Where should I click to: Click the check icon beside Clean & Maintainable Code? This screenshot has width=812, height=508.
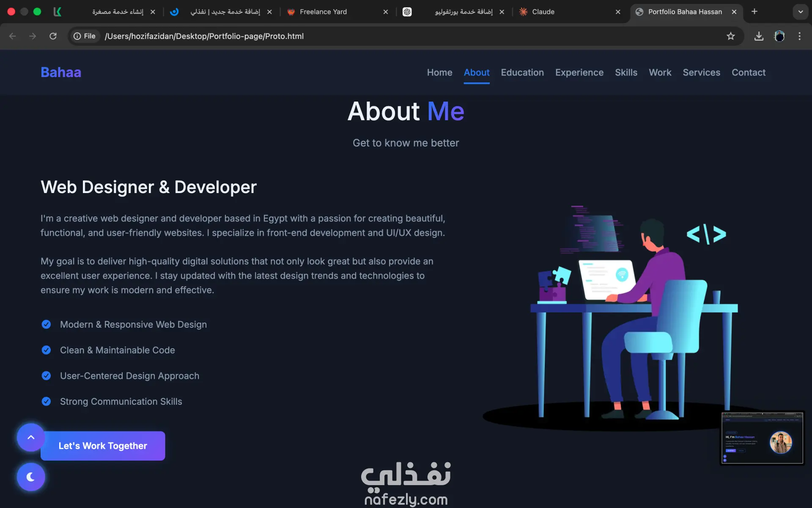pyautogui.click(x=47, y=350)
